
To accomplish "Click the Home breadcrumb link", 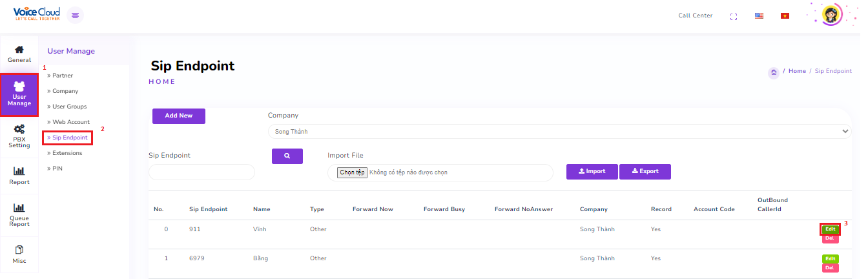I will 797,71.
